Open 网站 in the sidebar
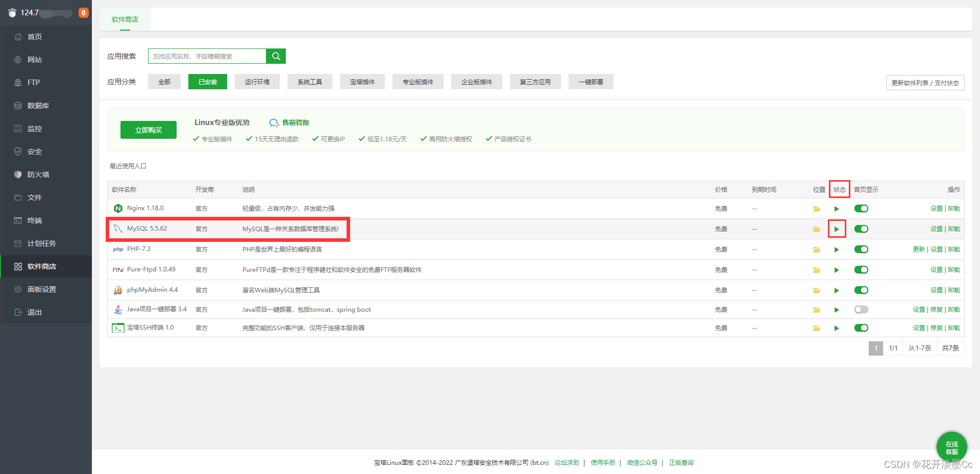980x474 pixels. pos(46,60)
